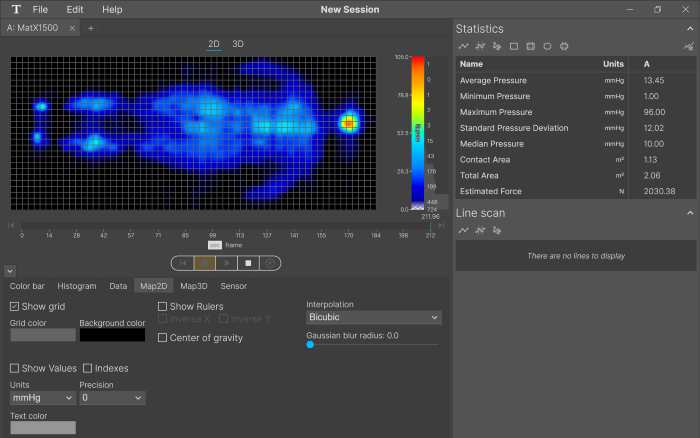Select the rectangle region tool in Statistics
The height and width of the screenshot is (438, 700).
pos(514,46)
